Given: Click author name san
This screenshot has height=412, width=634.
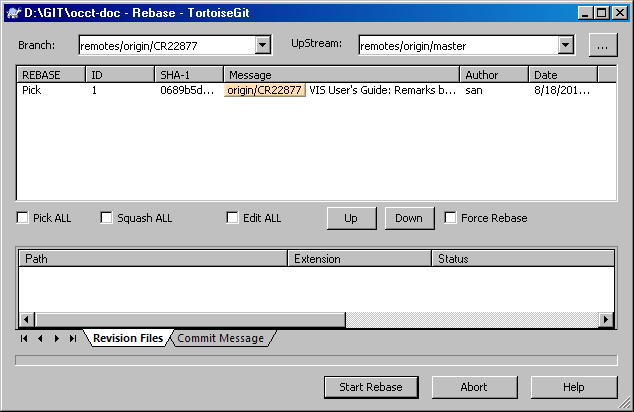Looking at the screenshot, I should tap(474, 90).
